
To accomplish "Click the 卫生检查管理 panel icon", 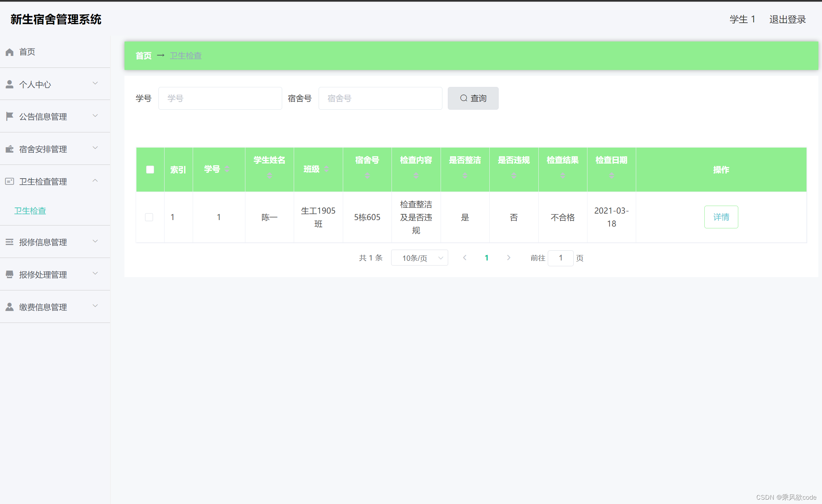I will point(9,181).
